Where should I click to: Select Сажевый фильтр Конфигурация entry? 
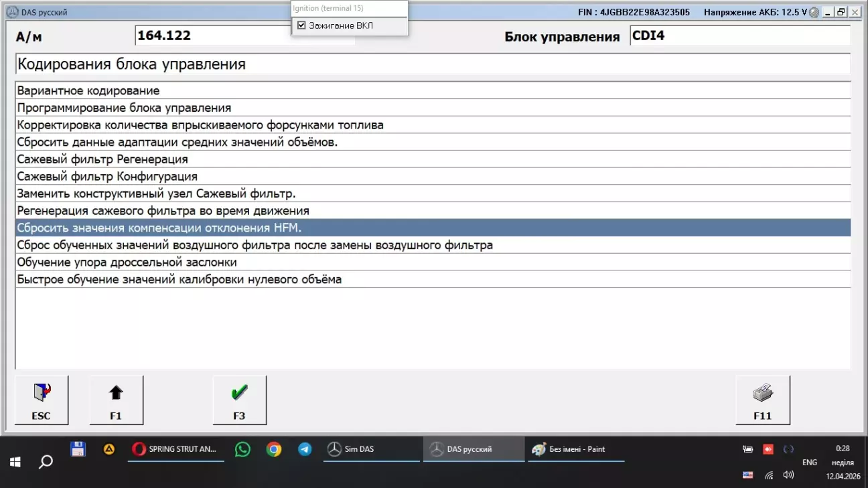coord(107,177)
